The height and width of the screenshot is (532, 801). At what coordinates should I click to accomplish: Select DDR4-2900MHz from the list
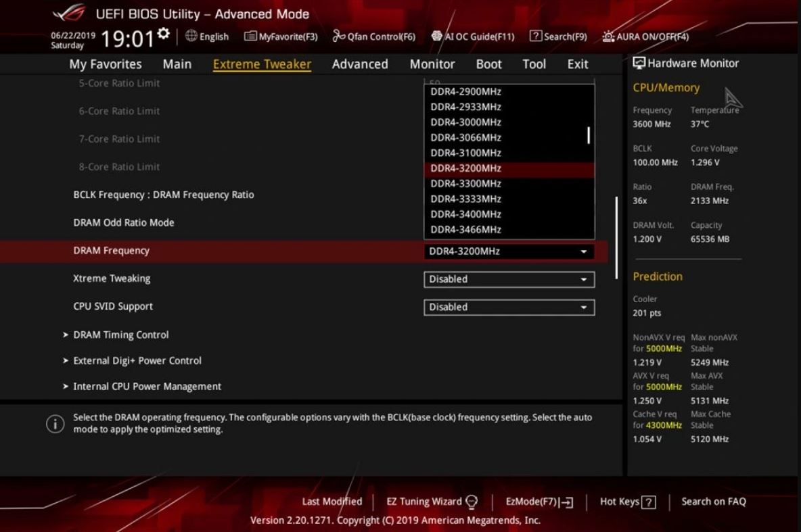click(509, 92)
